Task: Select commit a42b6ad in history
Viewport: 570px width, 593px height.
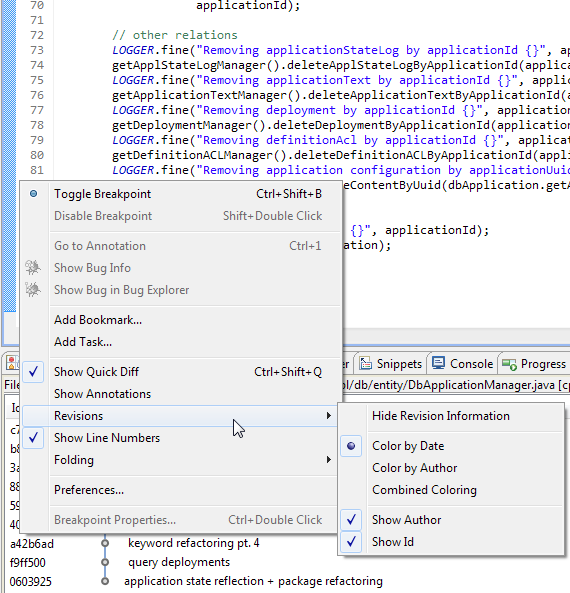Action: [32, 544]
